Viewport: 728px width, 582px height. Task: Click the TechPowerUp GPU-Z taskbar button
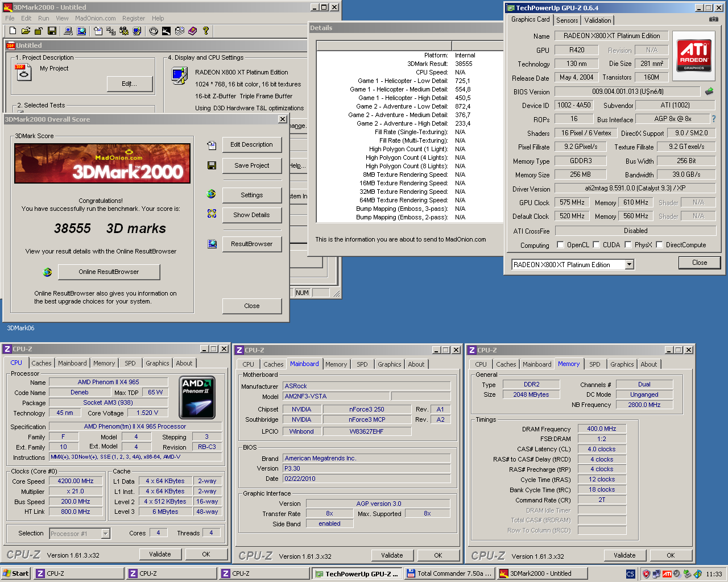coord(357,573)
